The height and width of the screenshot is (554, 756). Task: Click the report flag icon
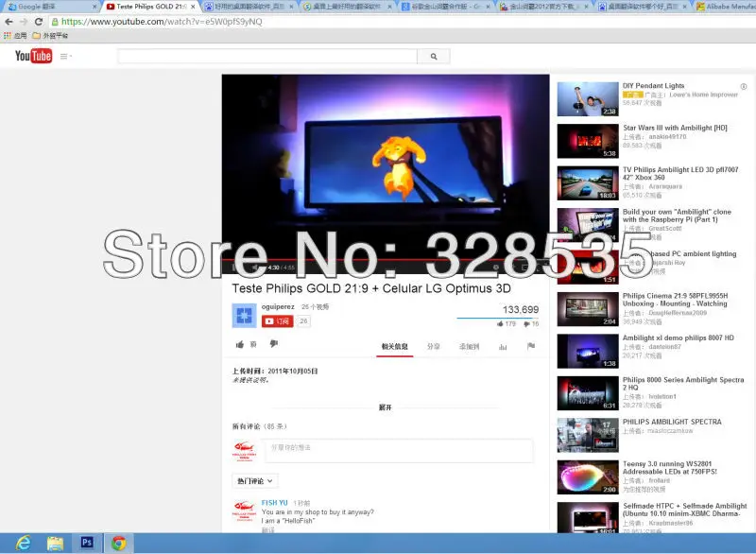point(531,346)
